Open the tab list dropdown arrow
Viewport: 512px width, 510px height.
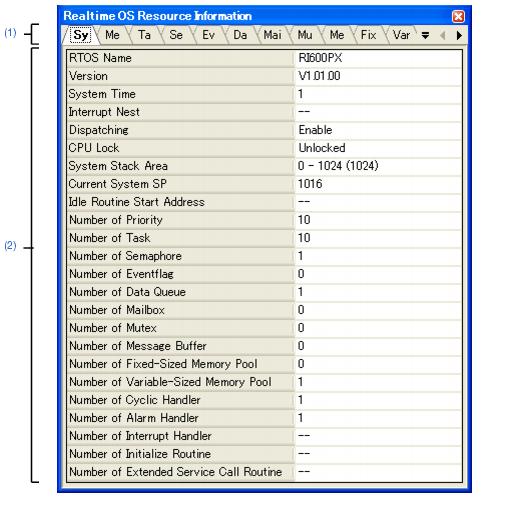click(x=425, y=35)
